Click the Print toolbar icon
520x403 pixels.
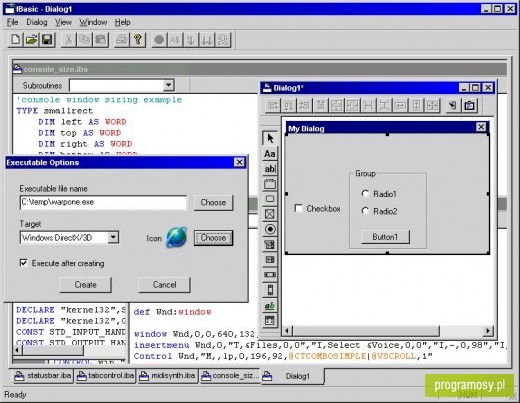pos(122,40)
